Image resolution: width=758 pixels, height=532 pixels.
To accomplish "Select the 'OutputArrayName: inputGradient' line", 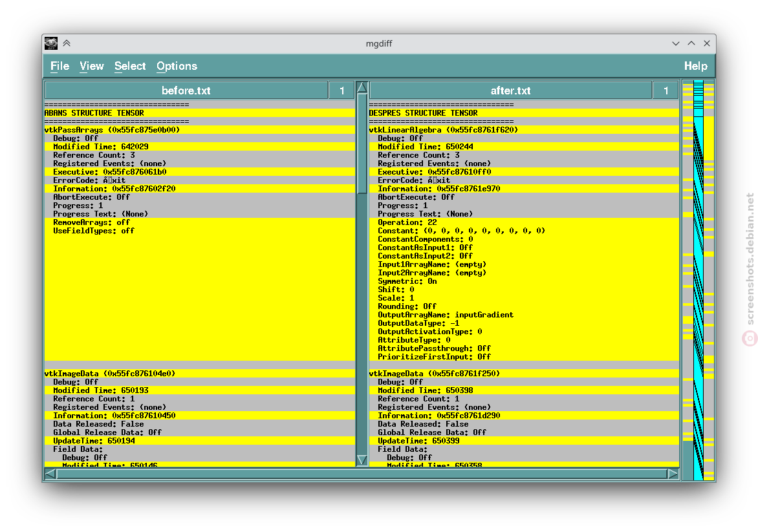I will 524,315.
